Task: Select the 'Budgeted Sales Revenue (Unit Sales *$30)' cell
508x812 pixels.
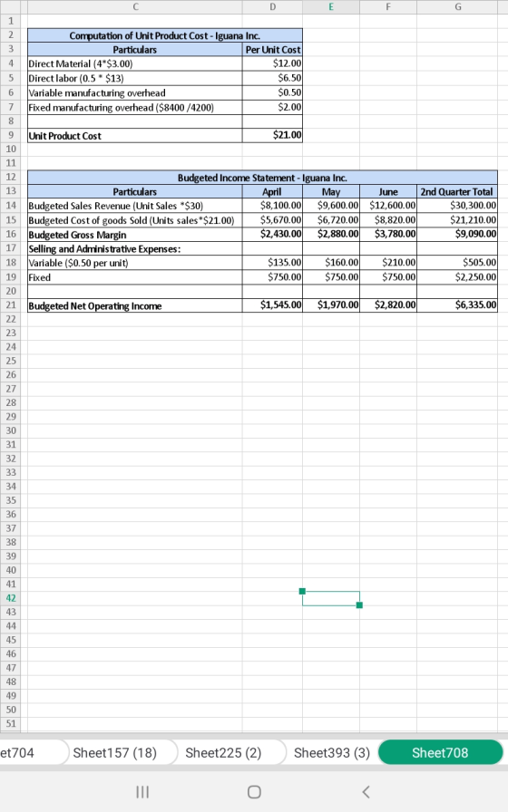Action: (x=135, y=206)
